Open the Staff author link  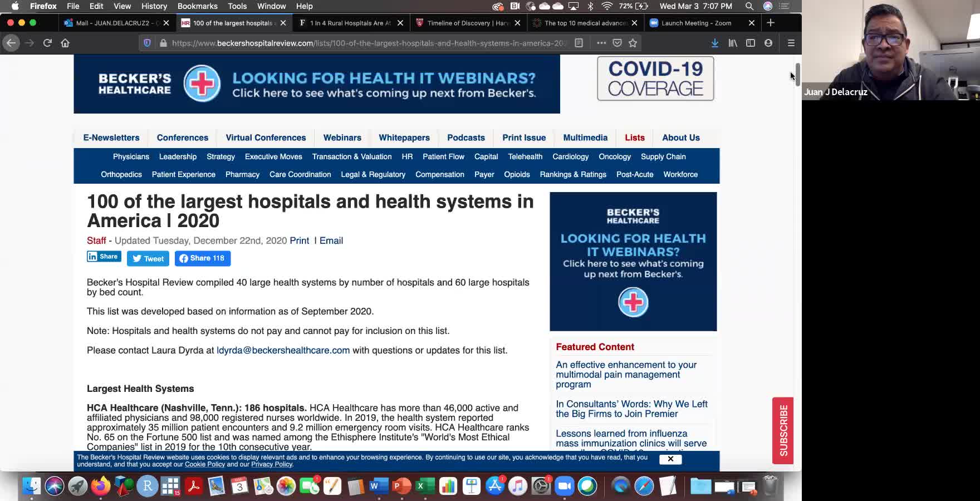click(x=96, y=240)
